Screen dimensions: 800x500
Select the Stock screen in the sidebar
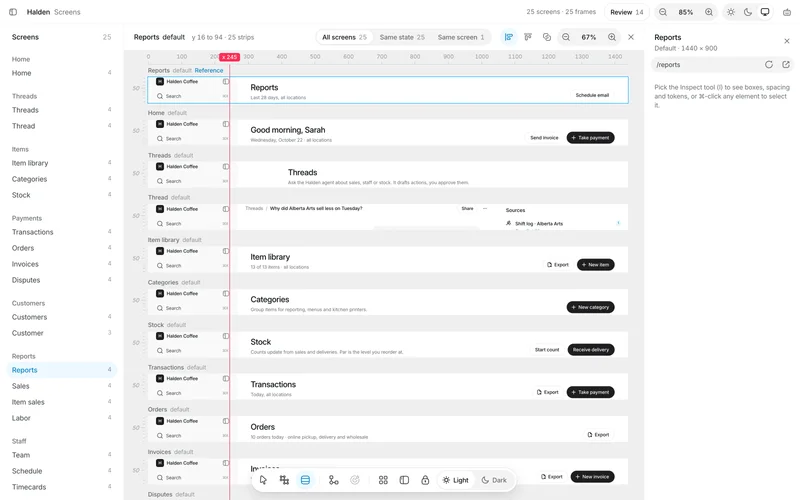click(61, 195)
